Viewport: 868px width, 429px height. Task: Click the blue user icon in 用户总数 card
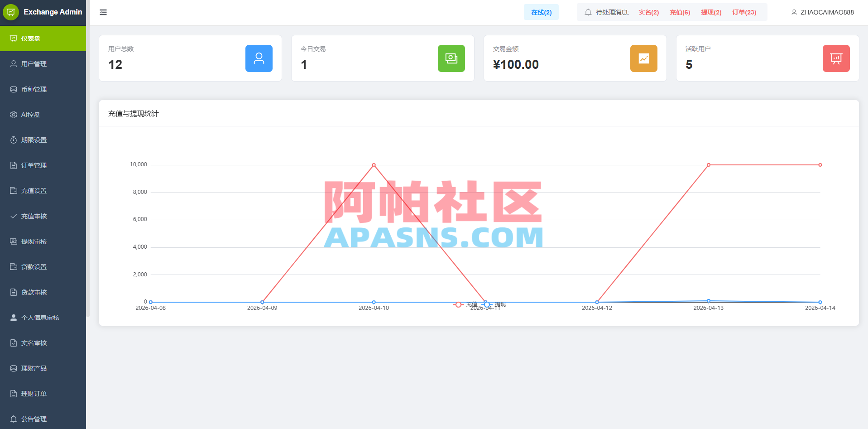click(x=259, y=58)
